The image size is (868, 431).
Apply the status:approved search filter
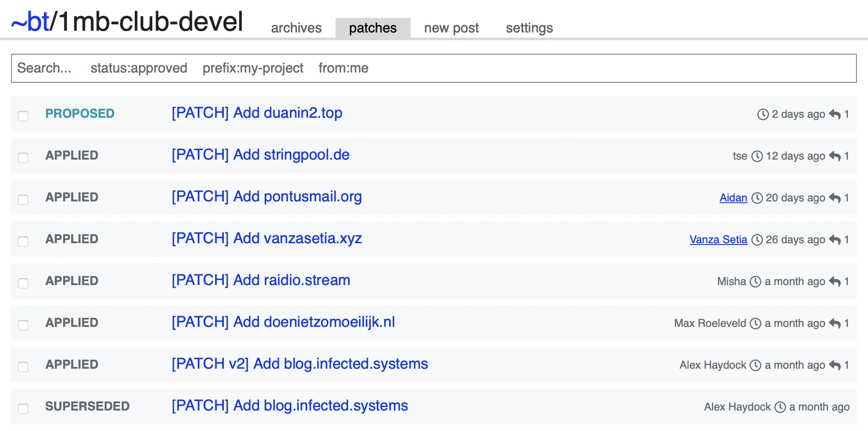(x=139, y=68)
